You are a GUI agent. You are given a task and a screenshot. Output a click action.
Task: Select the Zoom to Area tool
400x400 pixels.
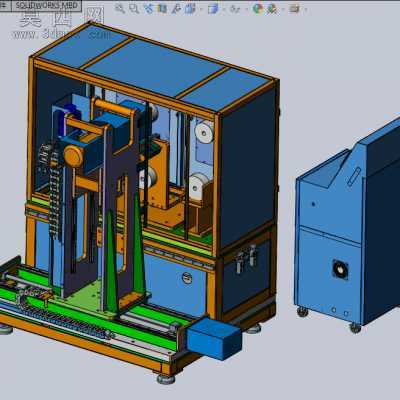point(134,8)
